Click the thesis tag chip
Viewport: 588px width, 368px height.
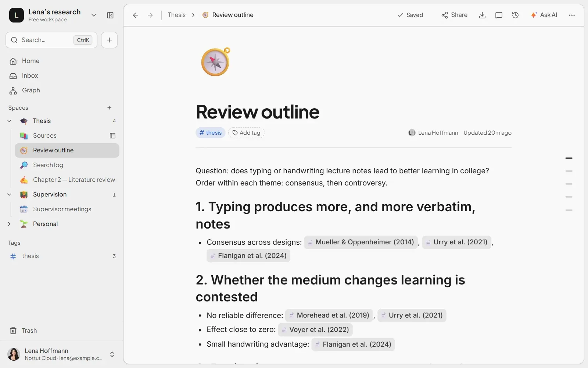(x=211, y=132)
